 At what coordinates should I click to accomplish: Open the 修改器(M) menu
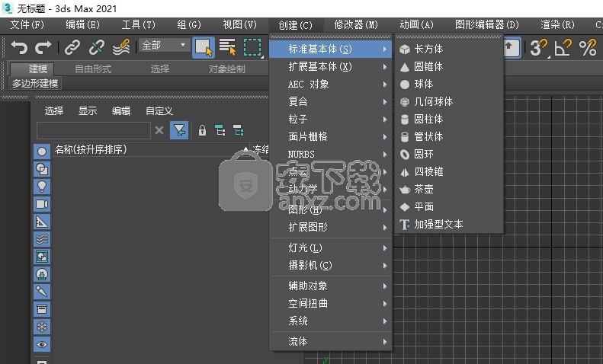click(x=356, y=25)
